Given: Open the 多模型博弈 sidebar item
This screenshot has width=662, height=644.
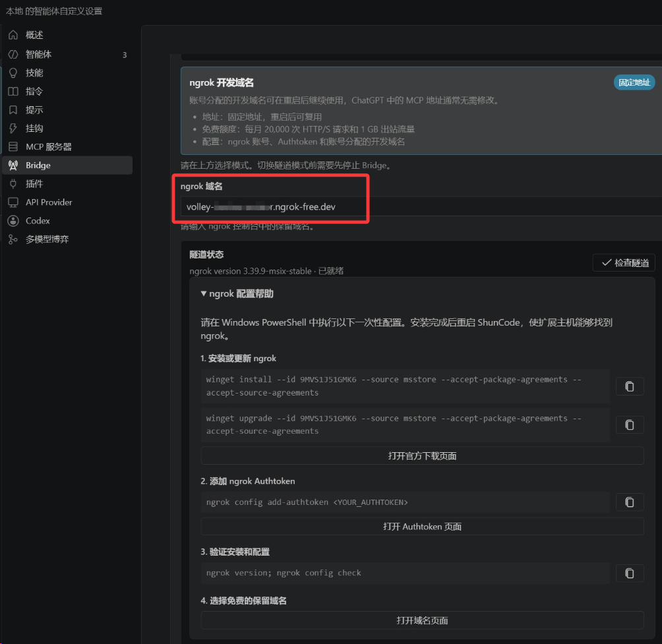Looking at the screenshot, I should (67, 239).
